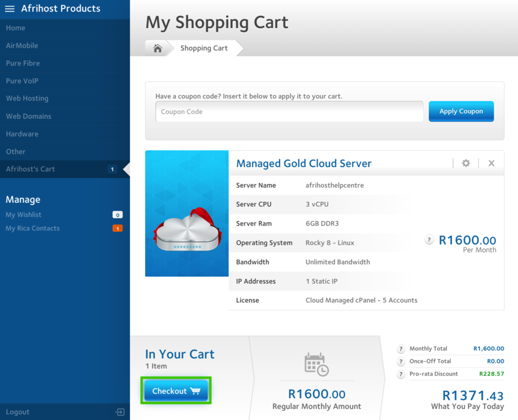Open Web Domains section
Screen dimensions: 518x420
click(29, 116)
